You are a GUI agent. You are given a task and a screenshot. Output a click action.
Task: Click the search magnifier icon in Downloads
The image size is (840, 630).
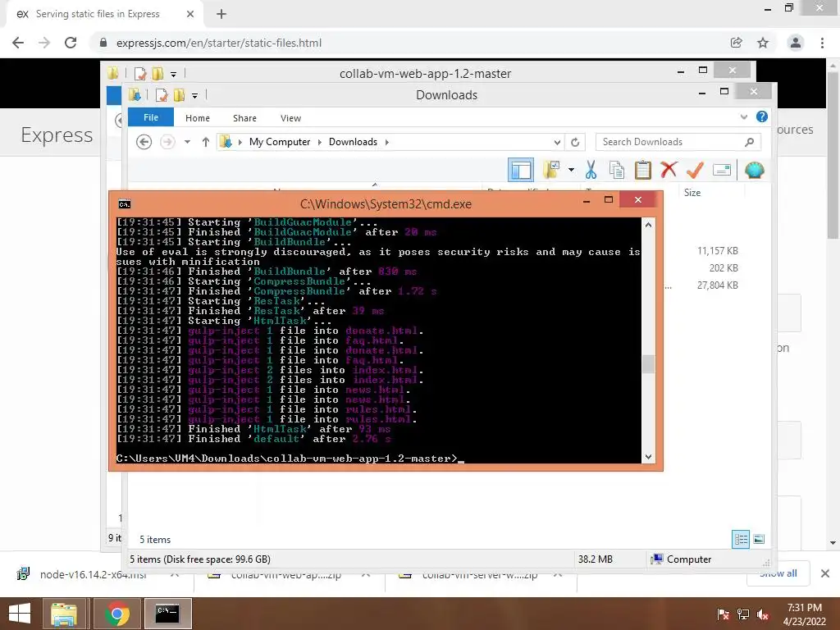click(x=750, y=142)
